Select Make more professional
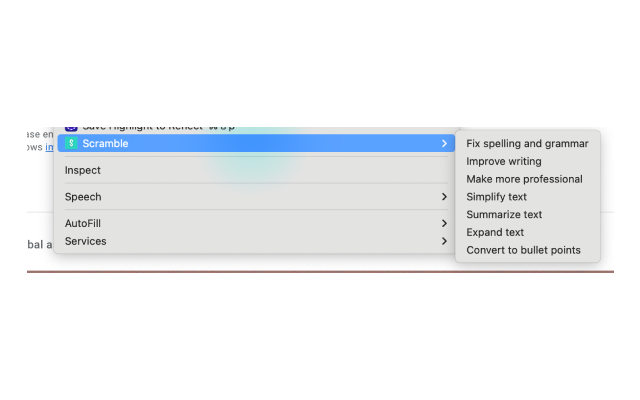 click(524, 179)
